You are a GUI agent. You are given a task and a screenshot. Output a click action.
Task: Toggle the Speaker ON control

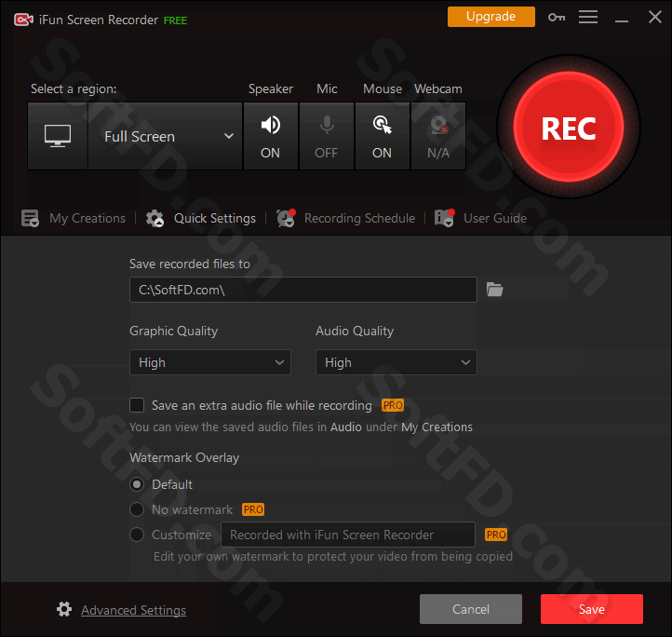[x=271, y=136]
